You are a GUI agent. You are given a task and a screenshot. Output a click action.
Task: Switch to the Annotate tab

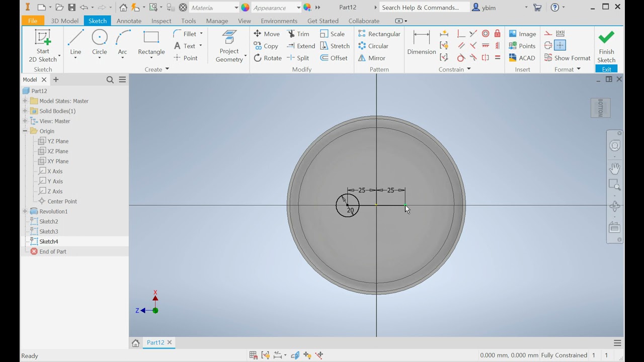[x=129, y=21]
